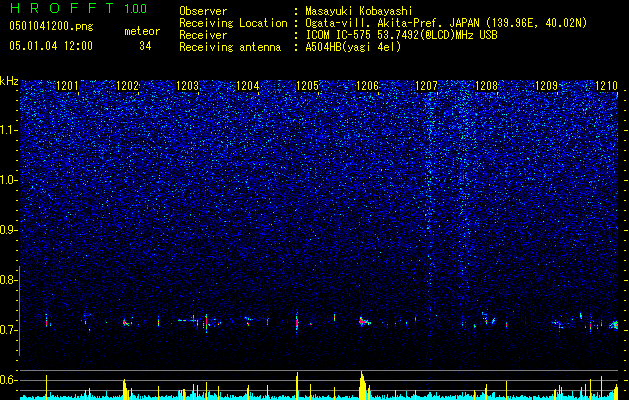Click the 1201 time marker

(x=67, y=86)
